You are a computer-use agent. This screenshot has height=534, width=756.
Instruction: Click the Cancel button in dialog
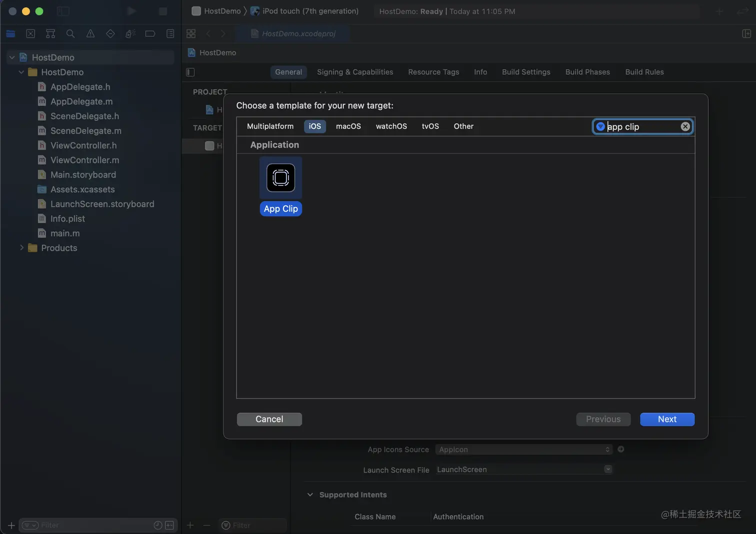pyautogui.click(x=269, y=419)
